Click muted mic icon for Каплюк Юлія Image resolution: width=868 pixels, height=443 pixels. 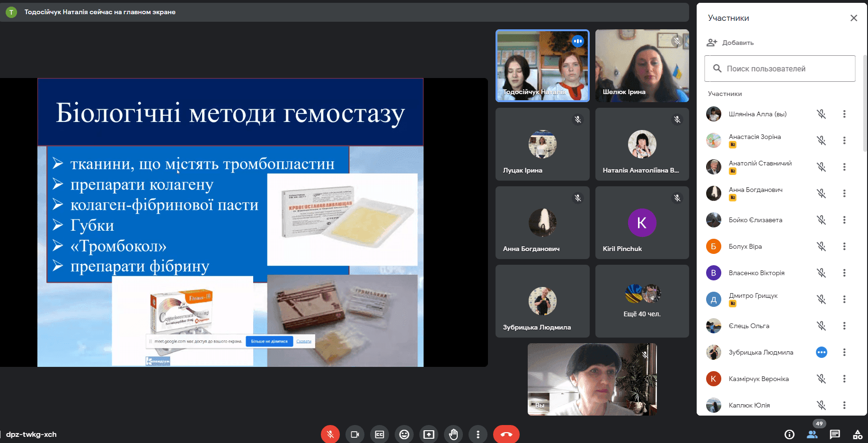[822, 405]
